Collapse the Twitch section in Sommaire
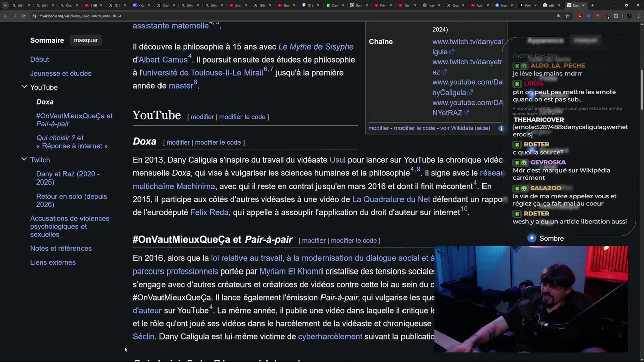This screenshot has width=644, height=362. (24, 159)
